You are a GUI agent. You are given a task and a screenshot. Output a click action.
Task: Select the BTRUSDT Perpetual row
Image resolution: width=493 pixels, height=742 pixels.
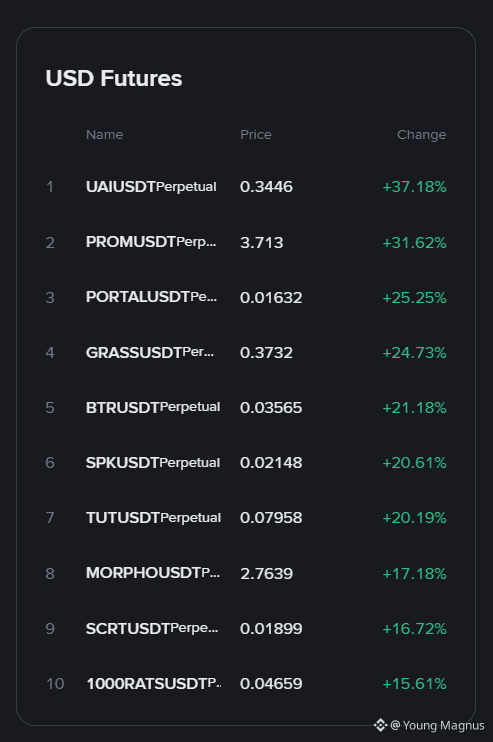pyautogui.click(x=246, y=407)
